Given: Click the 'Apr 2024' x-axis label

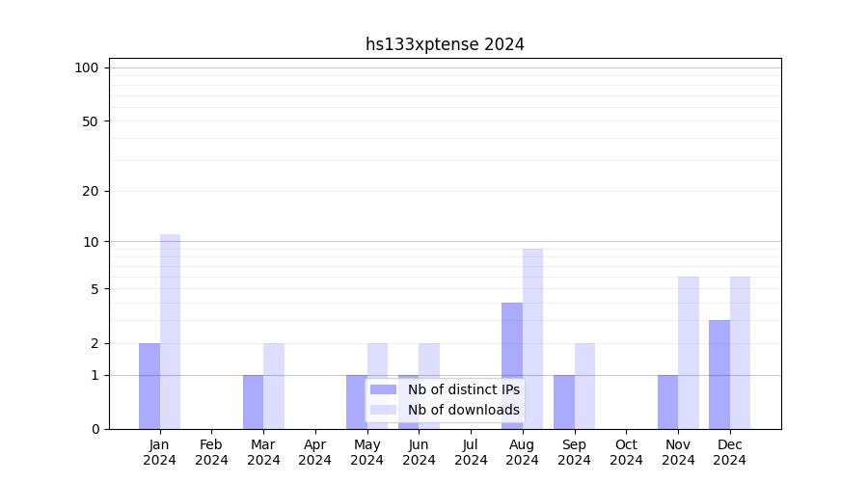Looking at the screenshot, I should (x=315, y=452).
